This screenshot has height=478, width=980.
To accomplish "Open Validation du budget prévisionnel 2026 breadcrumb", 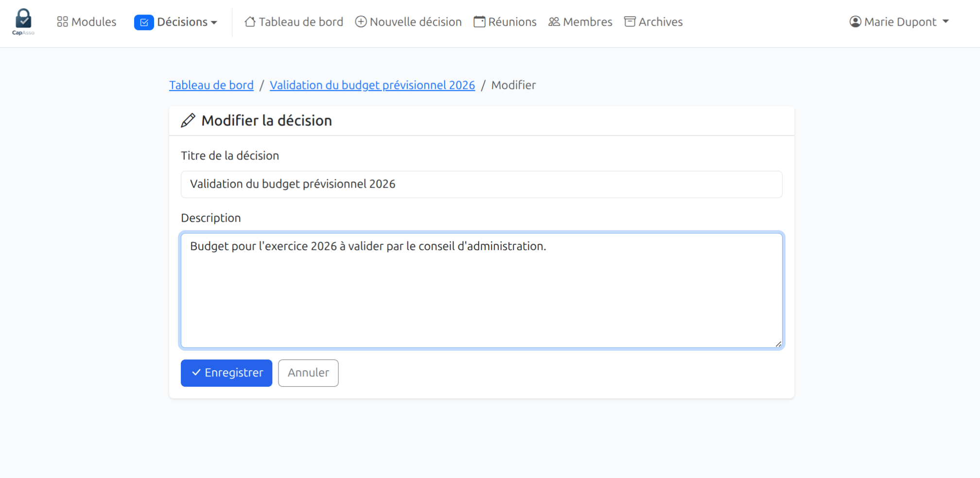I will [x=372, y=85].
